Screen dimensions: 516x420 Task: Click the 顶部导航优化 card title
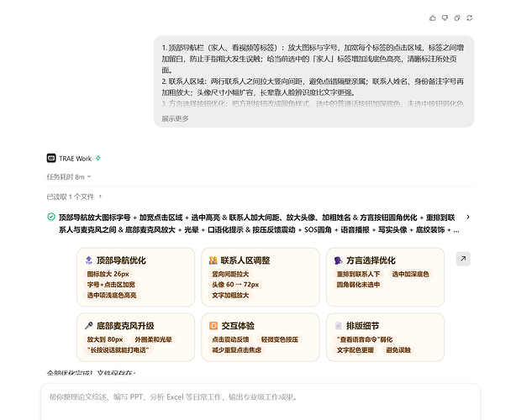click(121, 260)
